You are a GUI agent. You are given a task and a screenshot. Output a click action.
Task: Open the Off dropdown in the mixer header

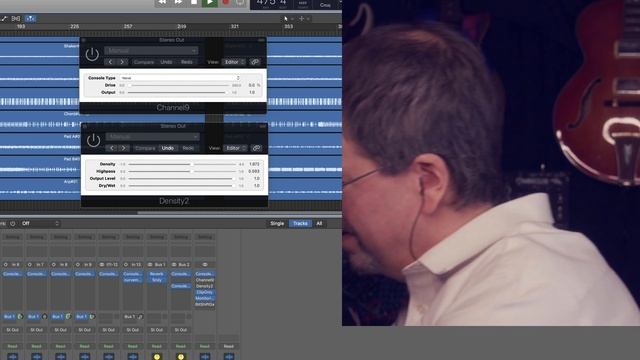[40, 224]
